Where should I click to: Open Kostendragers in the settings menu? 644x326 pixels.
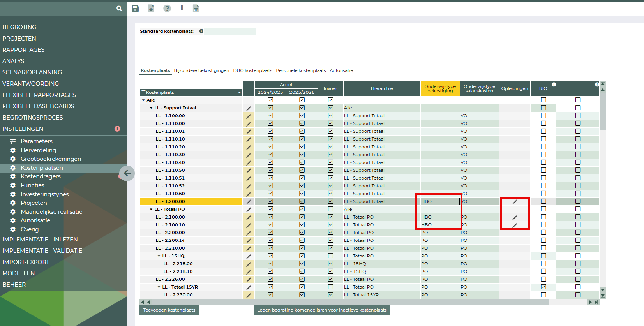pyautogui.click(x=41, y=176)
